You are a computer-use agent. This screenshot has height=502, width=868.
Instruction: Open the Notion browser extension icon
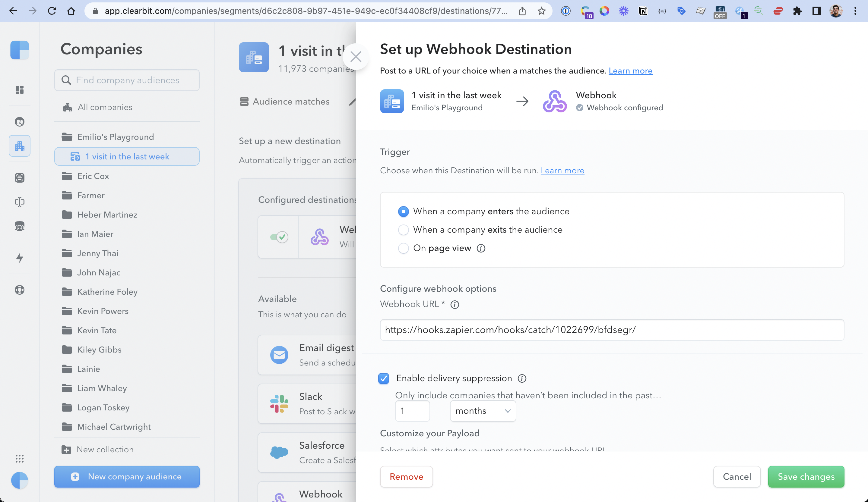643,11
